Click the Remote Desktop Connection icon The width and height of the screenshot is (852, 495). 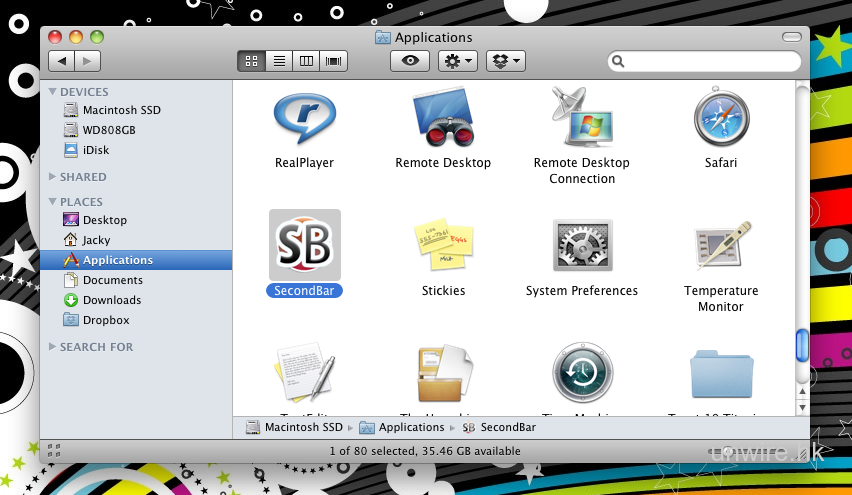pos(582,118)
